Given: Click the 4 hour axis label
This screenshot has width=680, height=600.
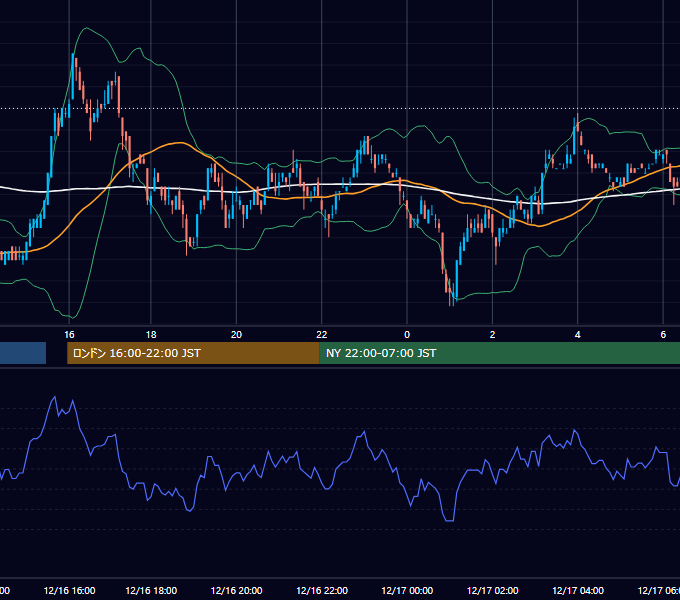Looking at the screenshot, I should [578, 335].
